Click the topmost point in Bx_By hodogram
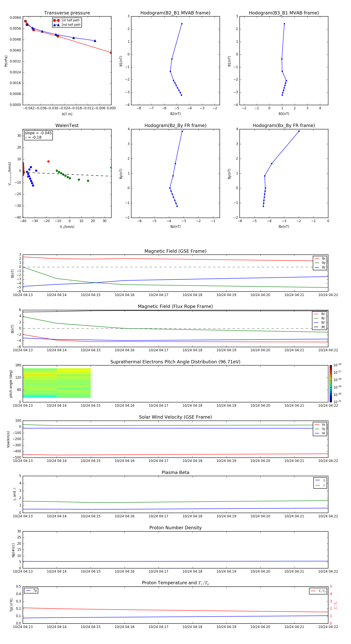The image size is (351, 644). tap(299, 131)
